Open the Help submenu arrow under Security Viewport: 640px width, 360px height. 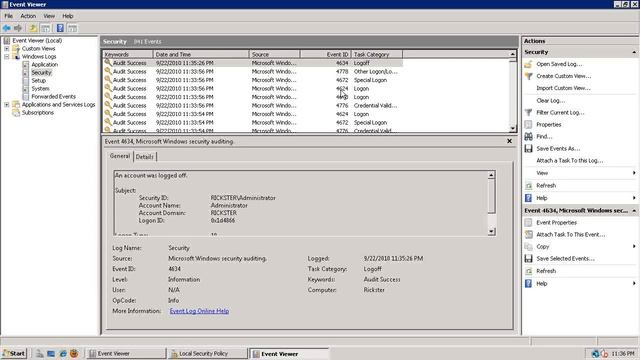tap(634, 198)
